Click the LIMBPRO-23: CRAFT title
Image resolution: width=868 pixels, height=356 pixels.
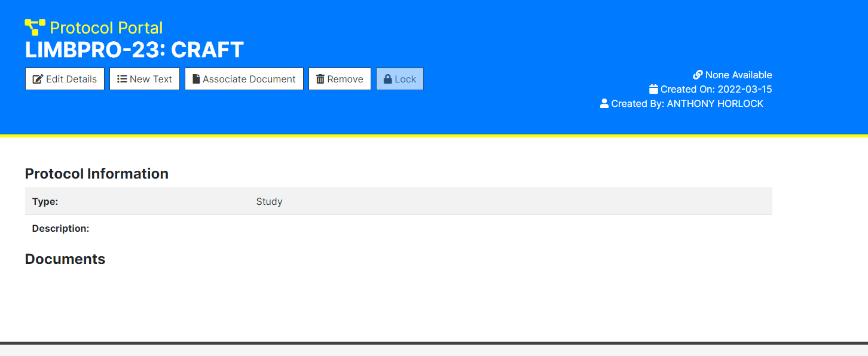point(134,50)
